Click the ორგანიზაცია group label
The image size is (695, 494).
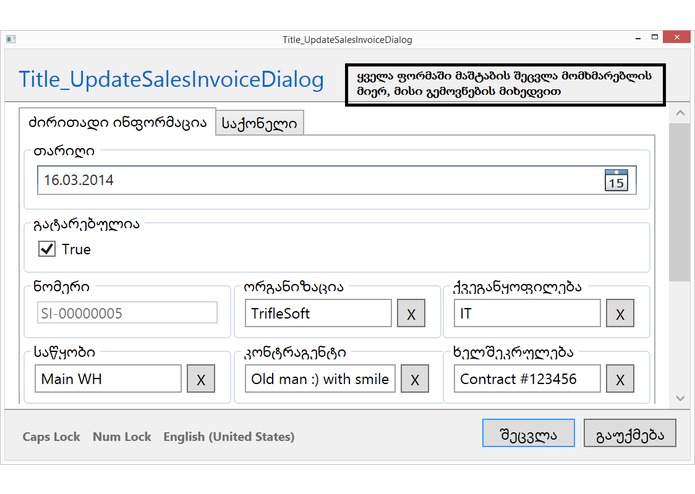click(294, 287)
